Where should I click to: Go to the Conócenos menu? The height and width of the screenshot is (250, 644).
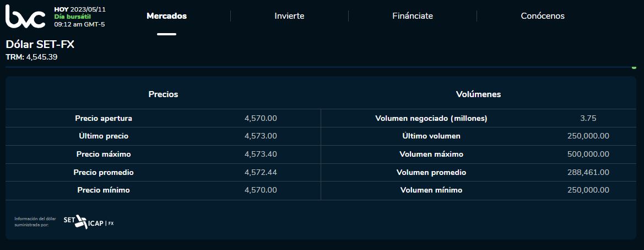(543, 16)
